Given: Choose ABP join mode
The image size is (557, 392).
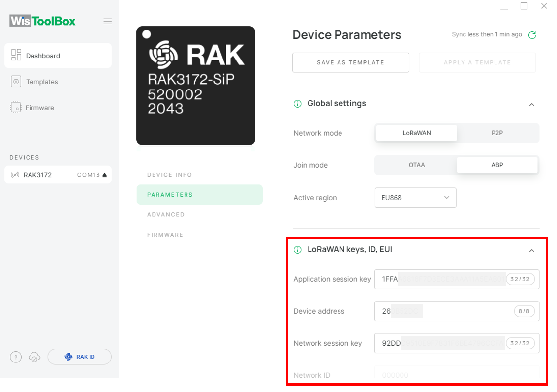Looking at the screenshot, I should pyautogui.click(x=497, y=165).
